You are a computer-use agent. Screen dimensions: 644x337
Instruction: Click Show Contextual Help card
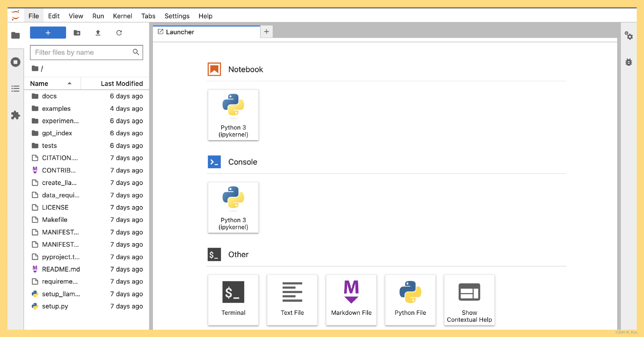470,300
